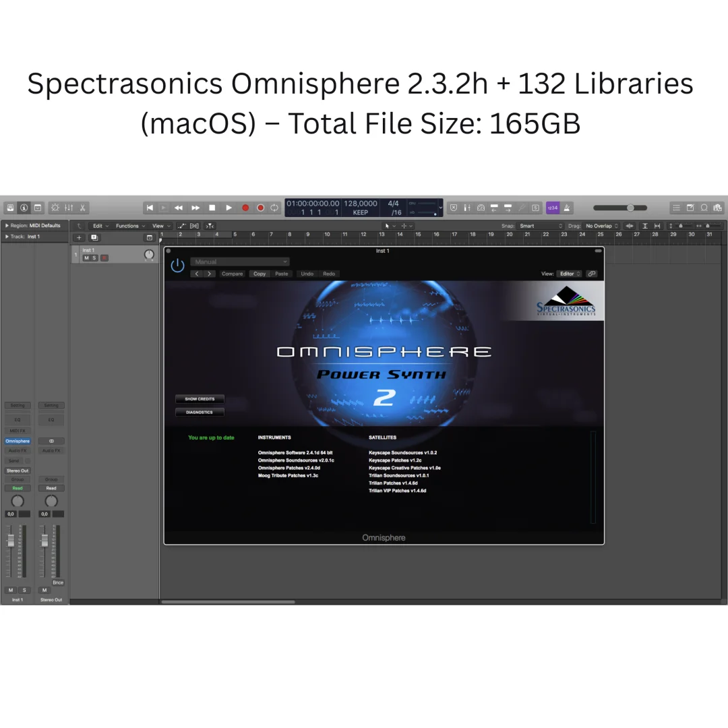Click the plugin link chain icon

click(x=591, y=274)
